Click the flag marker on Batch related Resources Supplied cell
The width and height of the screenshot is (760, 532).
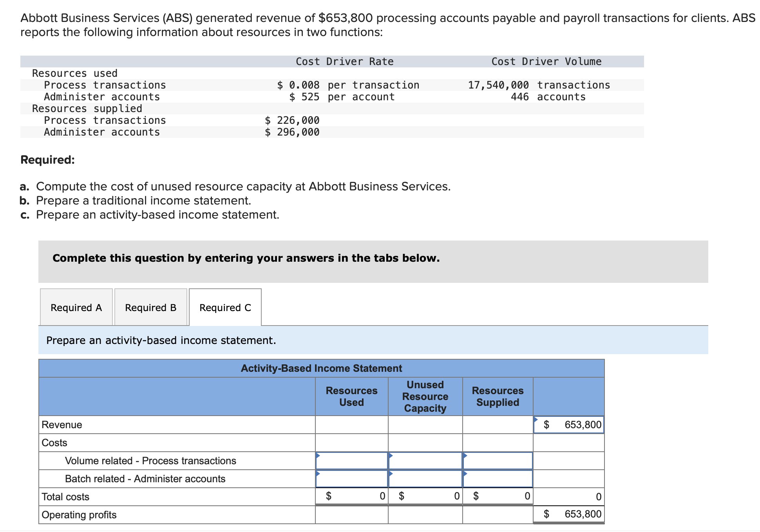[x=465, y=474]
